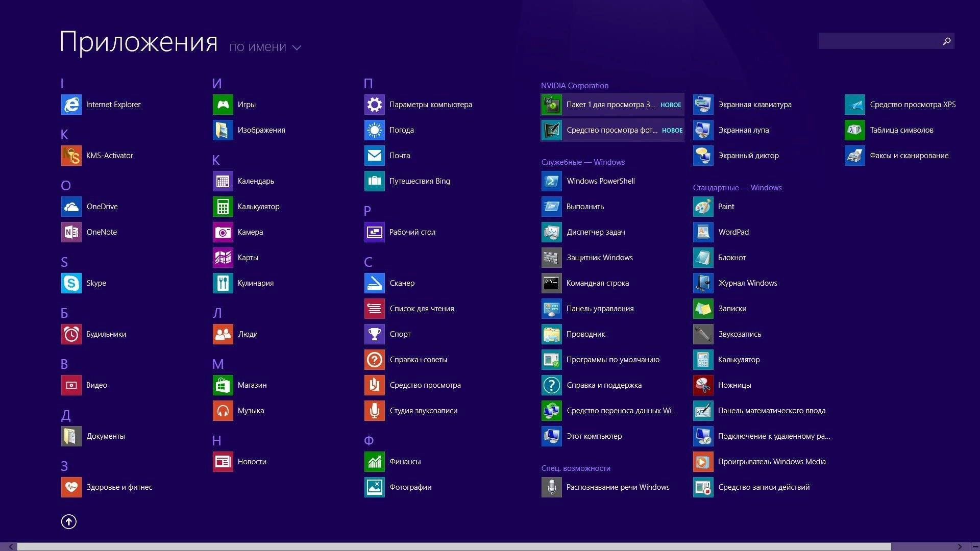Open OneNote app icon

[71, 232]
